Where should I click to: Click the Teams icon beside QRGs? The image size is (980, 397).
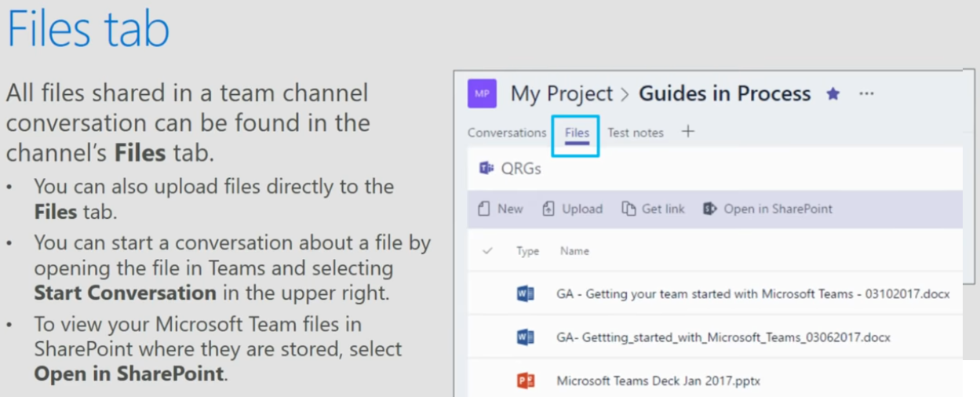click(486, 169)
